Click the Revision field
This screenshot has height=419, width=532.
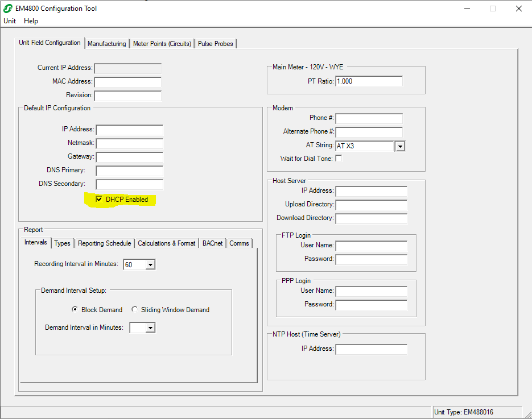click(128, 96)
